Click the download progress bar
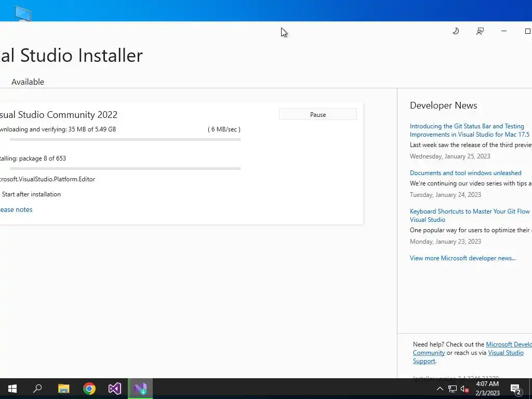This screenshot has width=532, height=399. click(x=125, y=139)
